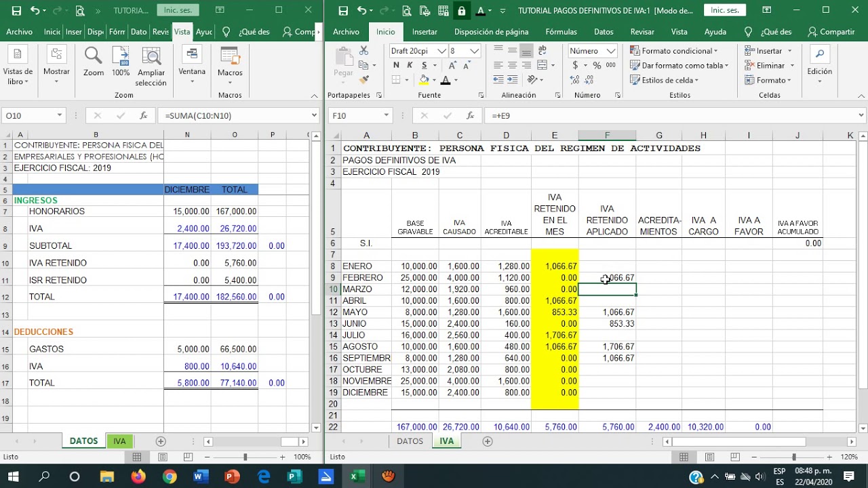Toggle bold (N) formatting
Viewport: 868px width, 488px height.
coord(397,66)
